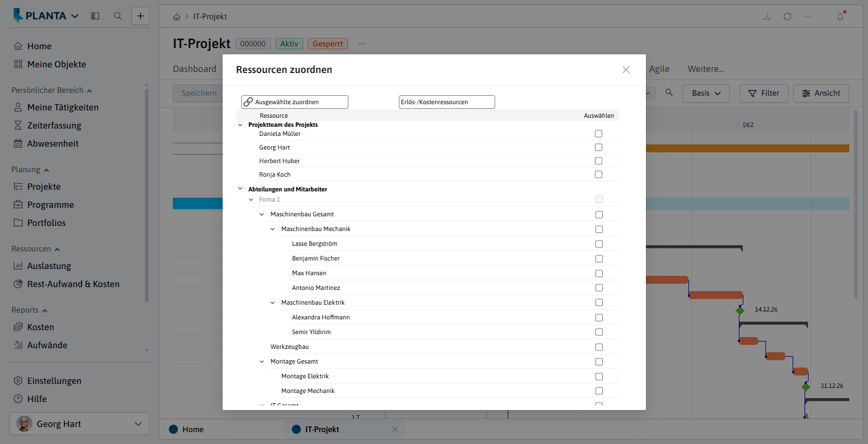
Task: Click Ausgewählte zuordnen button
Action: 295,102
